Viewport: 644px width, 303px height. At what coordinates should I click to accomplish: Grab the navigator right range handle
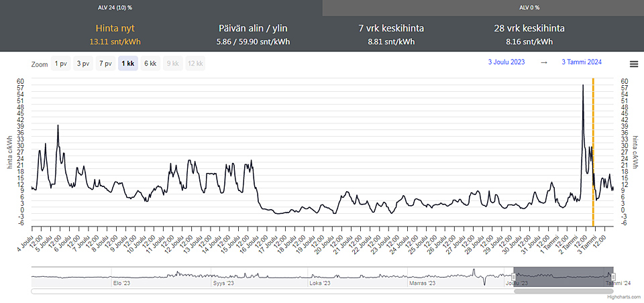coord(612,276)
